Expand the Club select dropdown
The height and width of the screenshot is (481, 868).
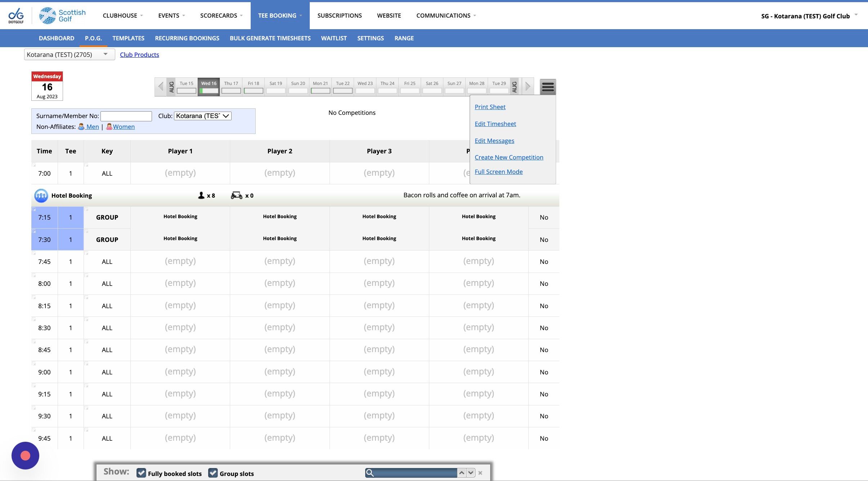point(202,116)
